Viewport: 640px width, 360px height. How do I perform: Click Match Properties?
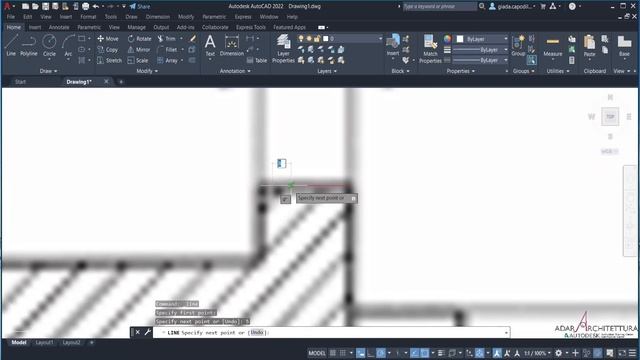430,49
